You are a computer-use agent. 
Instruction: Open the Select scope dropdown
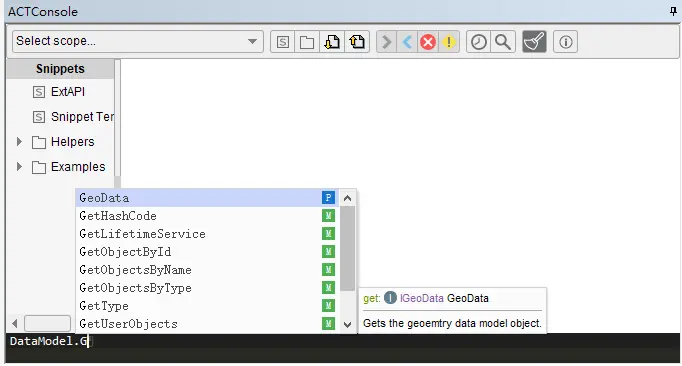tap(137, 41)
